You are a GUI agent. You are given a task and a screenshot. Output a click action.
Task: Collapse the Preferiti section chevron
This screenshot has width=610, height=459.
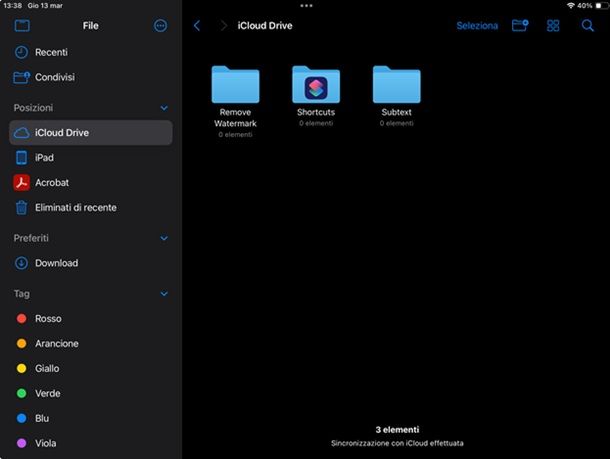point(164,238)
